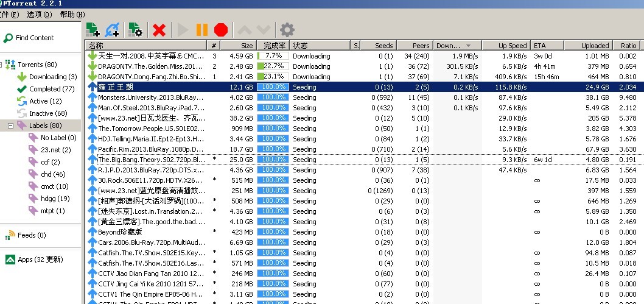Select the ccf (2) label
Screen dimensions: 644x304
coord(50,162)
